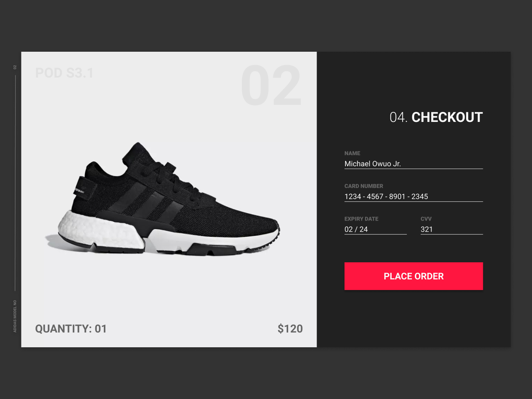Click the POD S3.1 product title
Viewport: 532px width, 399px height.
64,73
